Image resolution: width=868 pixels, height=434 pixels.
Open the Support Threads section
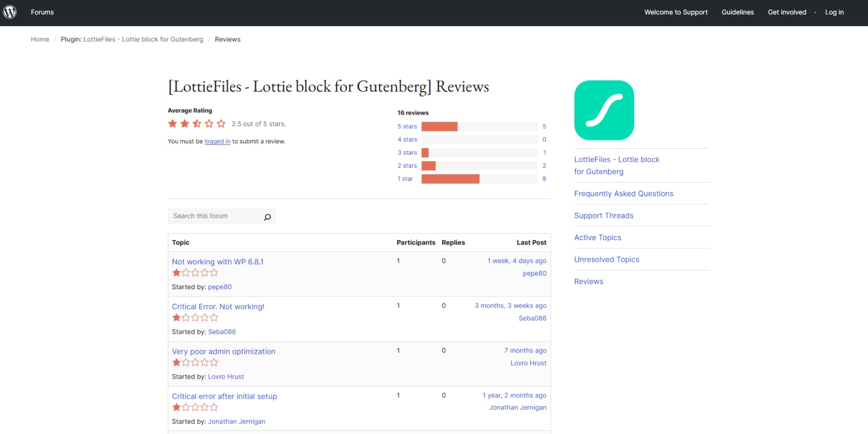604,216
